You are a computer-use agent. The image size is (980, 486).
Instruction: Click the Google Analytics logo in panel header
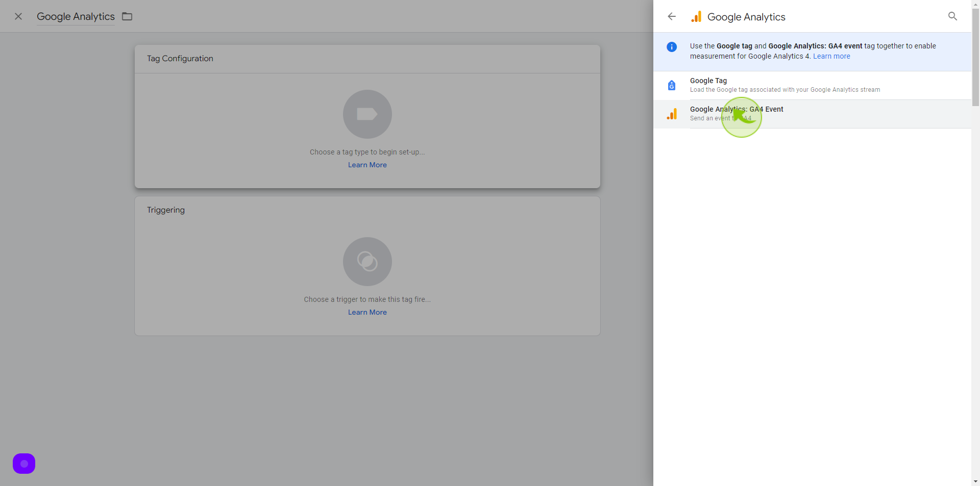point(696,17)
